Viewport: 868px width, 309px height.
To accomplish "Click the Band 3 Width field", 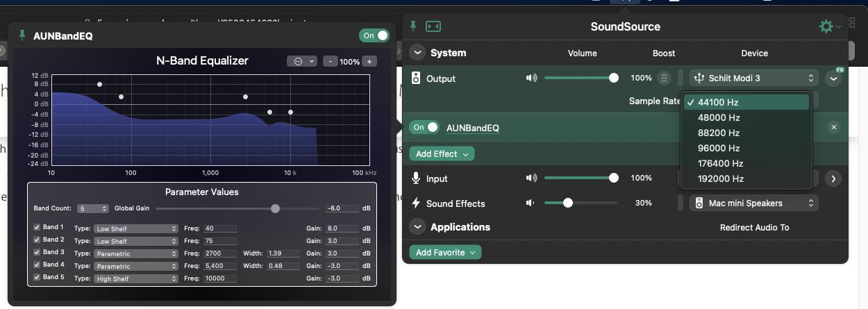I will point(282,253).
